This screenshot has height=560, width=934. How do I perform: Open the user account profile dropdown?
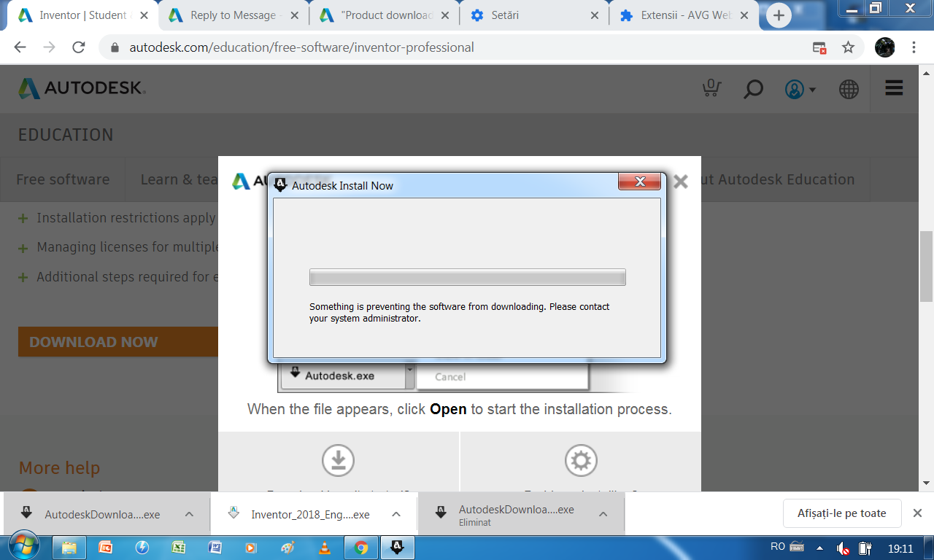point(800,89)
